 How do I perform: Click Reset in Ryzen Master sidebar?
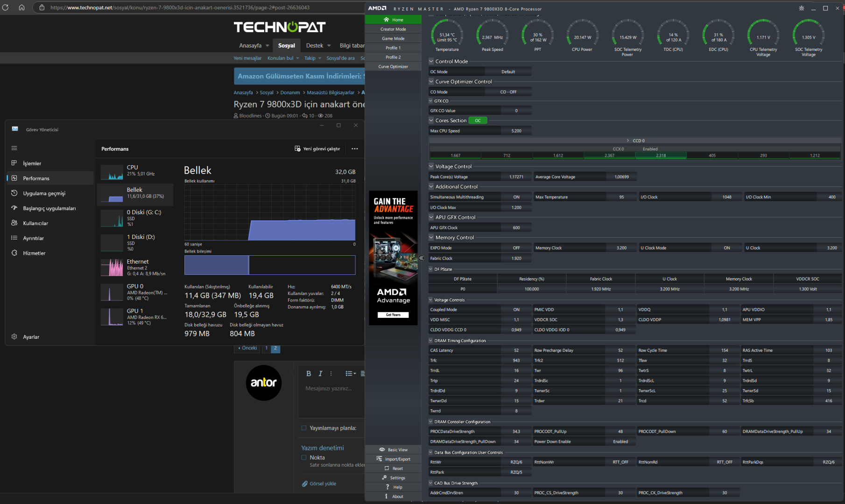[x=393, y=469]
